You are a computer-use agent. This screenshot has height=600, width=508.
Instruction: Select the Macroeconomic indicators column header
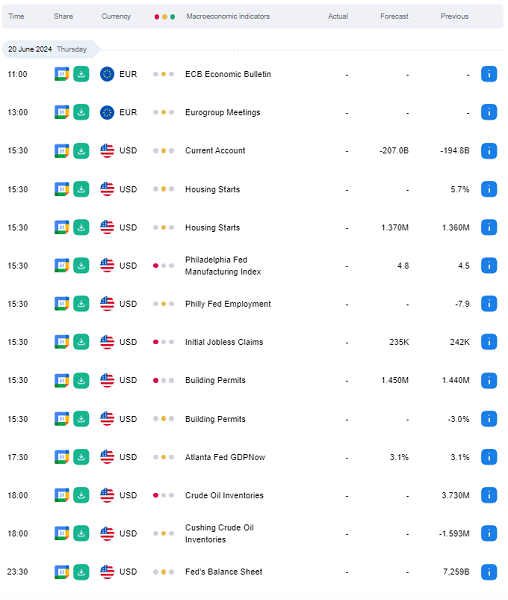pyautogui.click(x=228, y=16)
